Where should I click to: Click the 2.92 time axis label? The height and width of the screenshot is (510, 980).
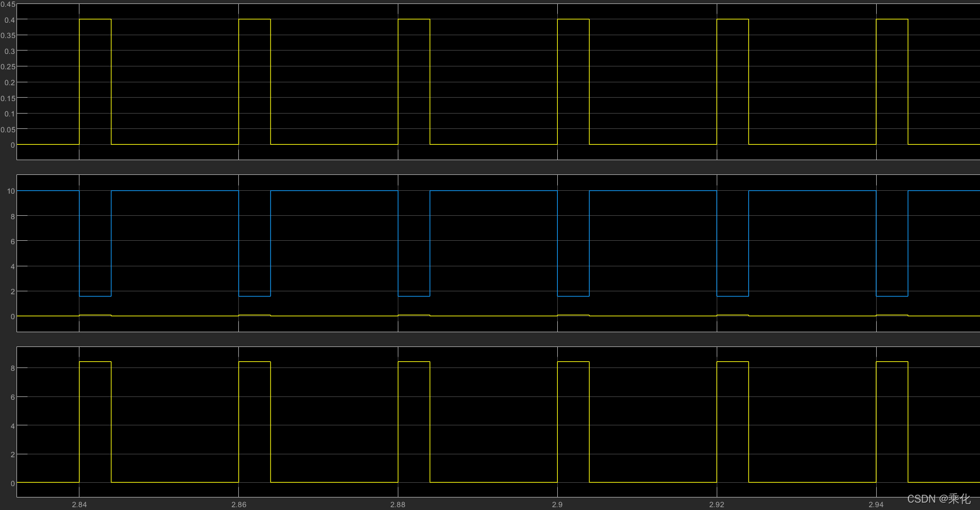(717, 504)
